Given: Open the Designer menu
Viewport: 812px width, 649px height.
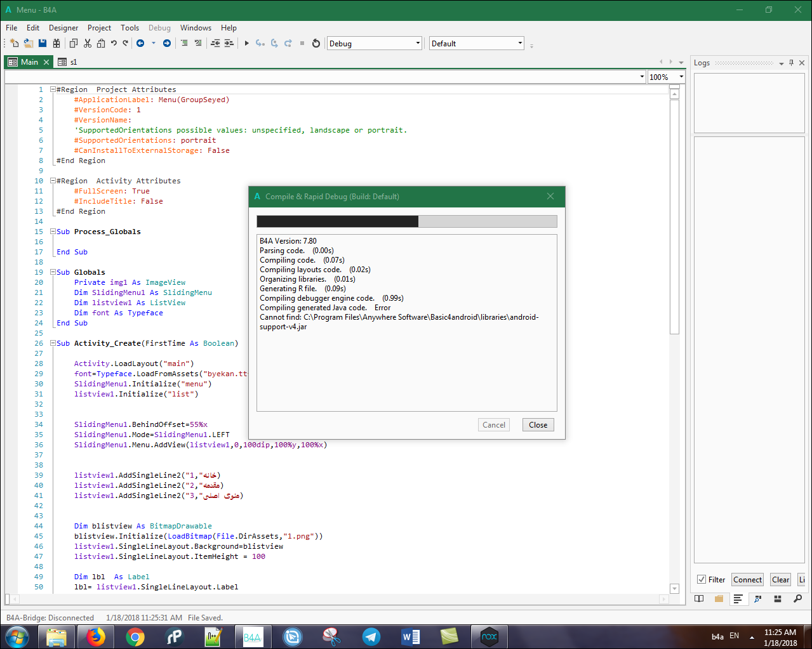Looking at the screenshot, I should (x=63, y=28).
